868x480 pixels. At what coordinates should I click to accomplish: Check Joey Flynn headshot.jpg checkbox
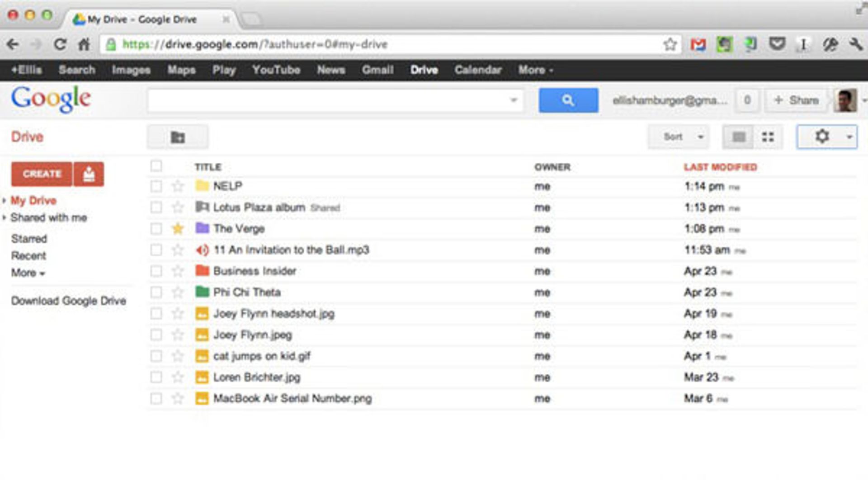pyautogui.click(x=156, y=314)
